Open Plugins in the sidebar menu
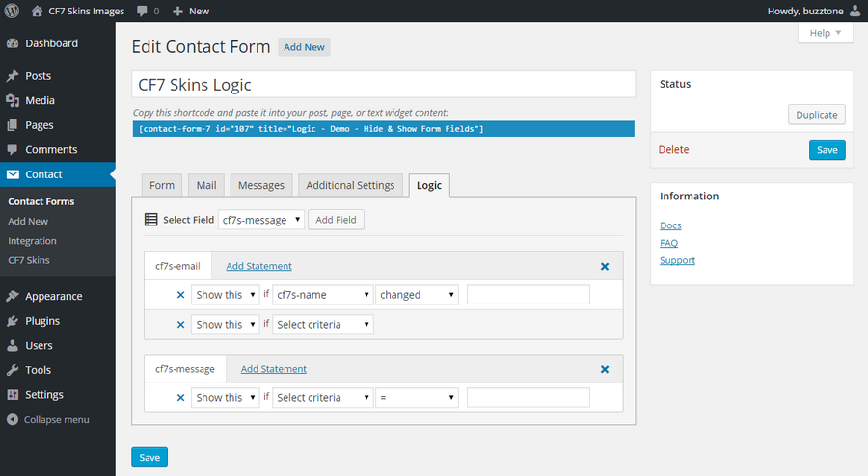 (42, 321)
